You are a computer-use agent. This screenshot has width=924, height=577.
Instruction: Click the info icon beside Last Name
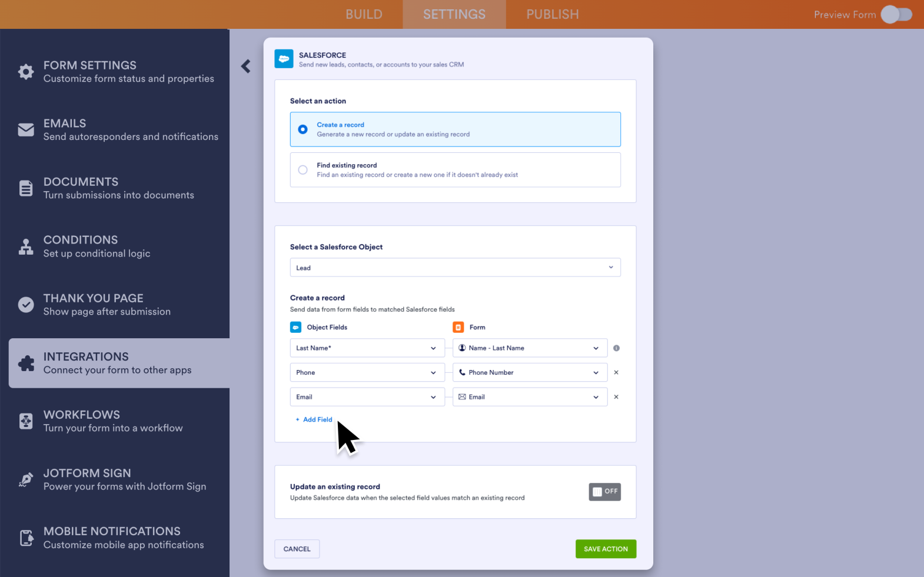click(x=616, y=348)
